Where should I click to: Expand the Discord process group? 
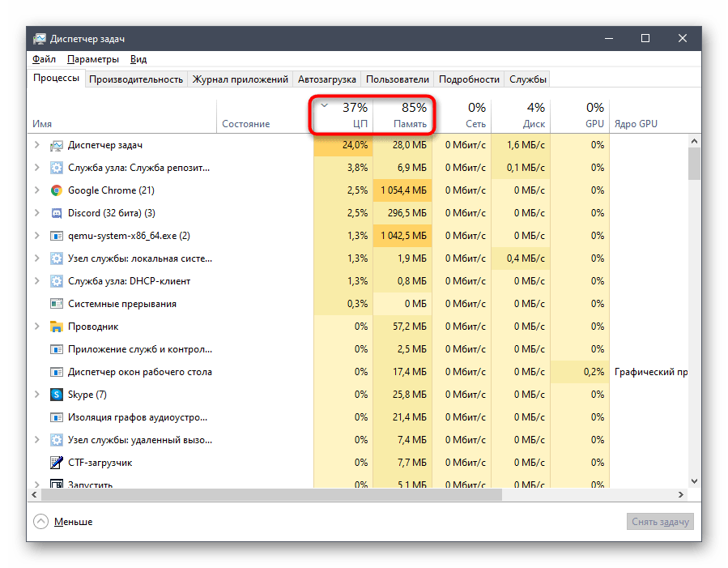tap(36, 213)
